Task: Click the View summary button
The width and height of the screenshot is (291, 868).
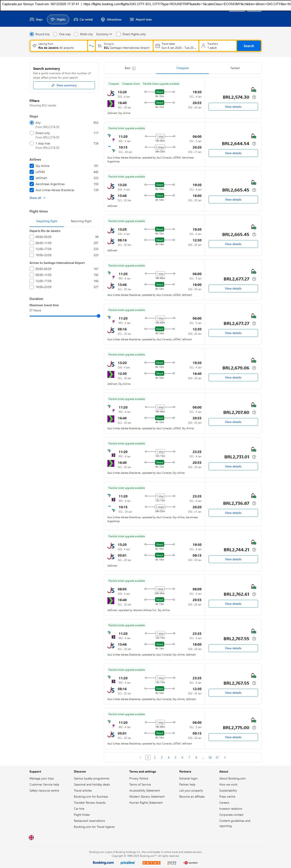Action: pos(64,85)
